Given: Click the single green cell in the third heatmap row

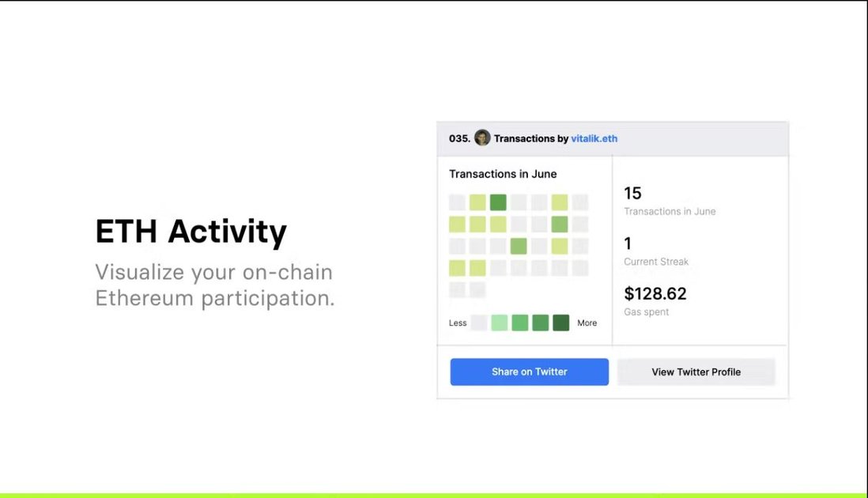Looking at the screenshot, I should tap(518, 246).
